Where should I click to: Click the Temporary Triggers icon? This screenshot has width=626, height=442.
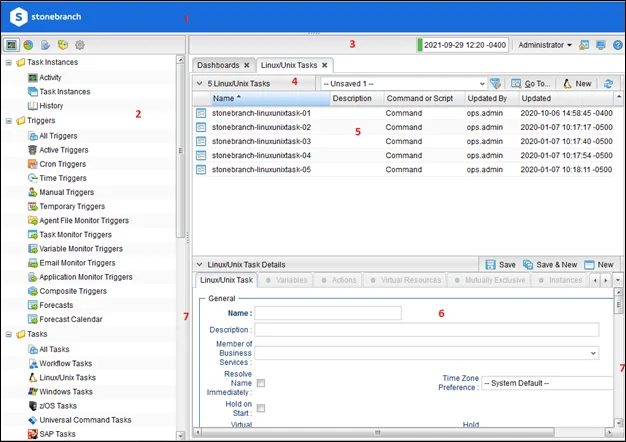click(x=33, y=206)
